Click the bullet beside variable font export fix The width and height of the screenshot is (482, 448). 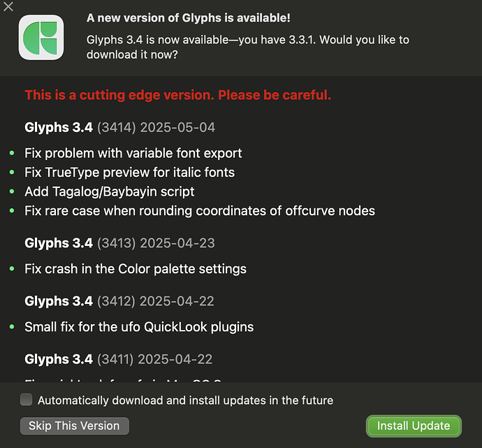click(12, 153)
